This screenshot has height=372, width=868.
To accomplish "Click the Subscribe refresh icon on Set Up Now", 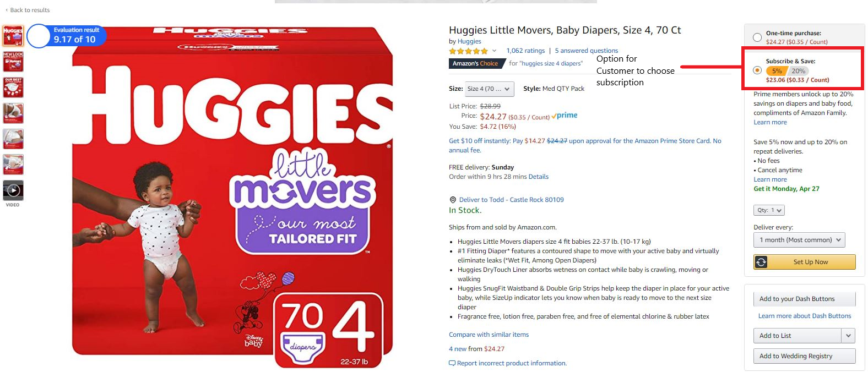I will point(761,262).
